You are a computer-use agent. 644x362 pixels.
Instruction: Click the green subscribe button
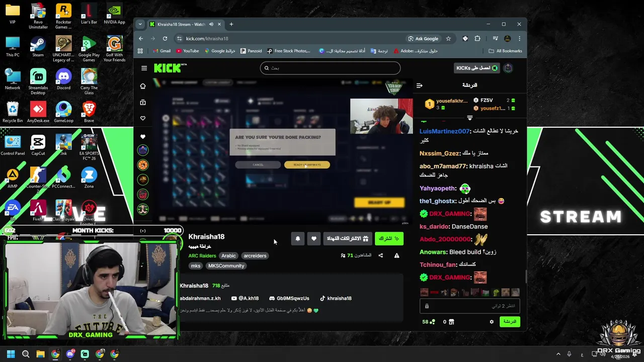tap(389, 238)
